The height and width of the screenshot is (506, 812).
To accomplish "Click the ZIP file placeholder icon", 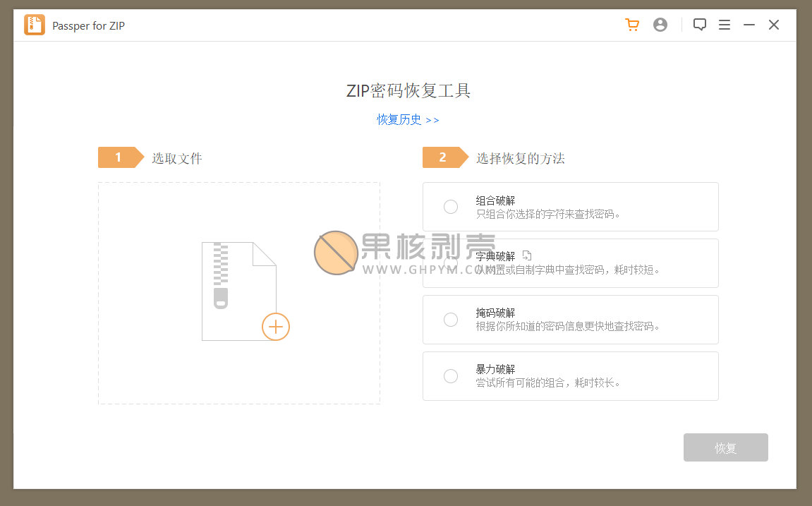I will point(238,291).
